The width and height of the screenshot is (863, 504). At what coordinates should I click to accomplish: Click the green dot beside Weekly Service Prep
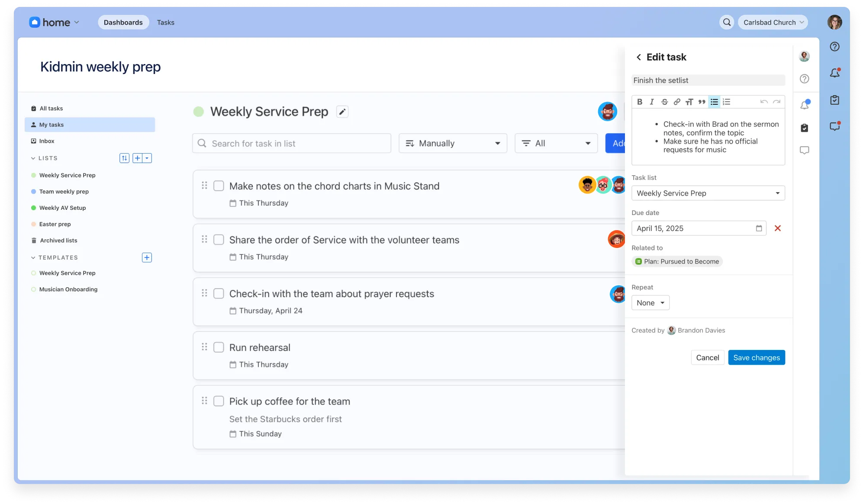pos(199,112)
